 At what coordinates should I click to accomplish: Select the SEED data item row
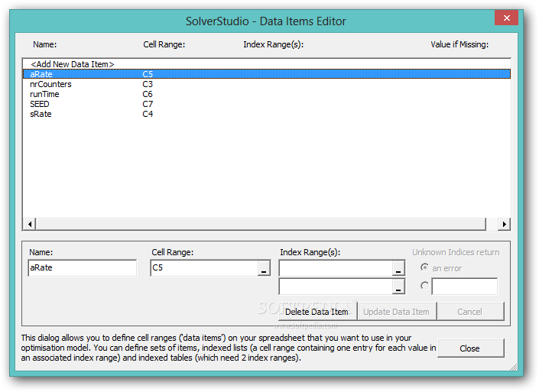coord(266,104)
